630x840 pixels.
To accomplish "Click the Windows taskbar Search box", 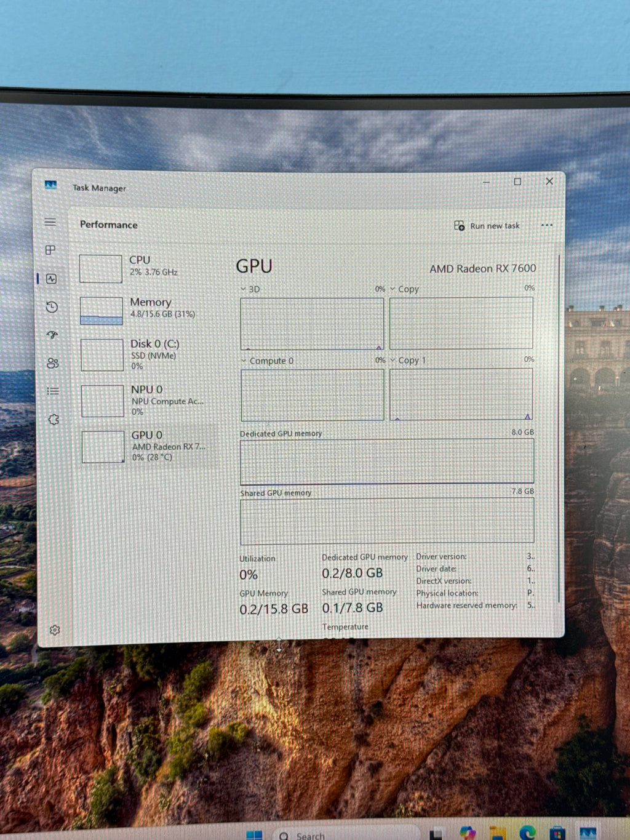I will pos(345,834).
